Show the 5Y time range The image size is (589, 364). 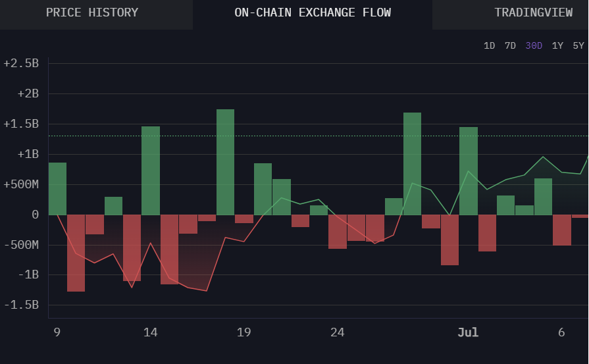tap(578, 45)
